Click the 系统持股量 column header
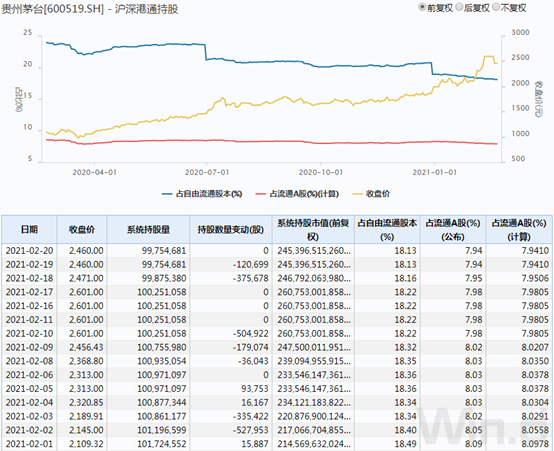The width and height of the screenshot is (554, 451). click(148, 229)
